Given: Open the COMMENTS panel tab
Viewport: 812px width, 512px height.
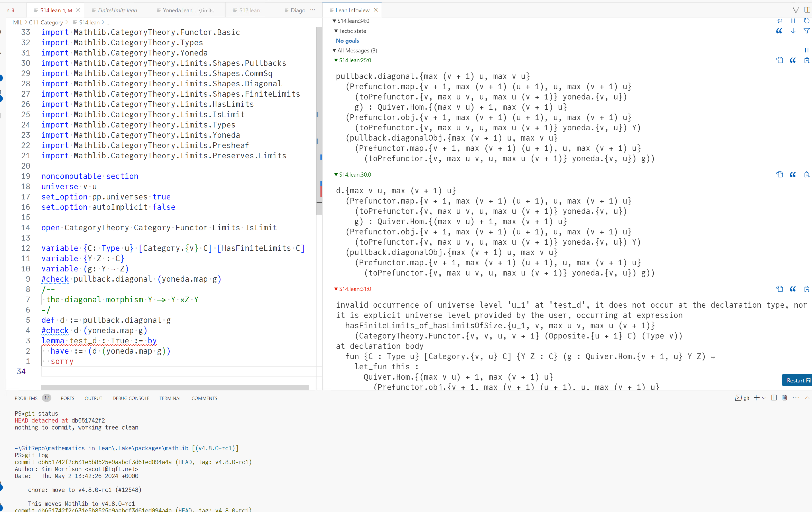Looking at the screenshot, I should (204, 398).
